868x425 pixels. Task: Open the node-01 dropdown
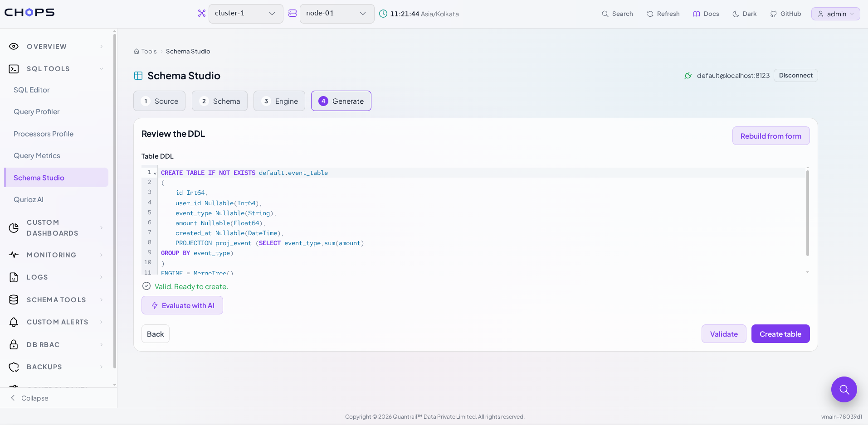[337, 14]
